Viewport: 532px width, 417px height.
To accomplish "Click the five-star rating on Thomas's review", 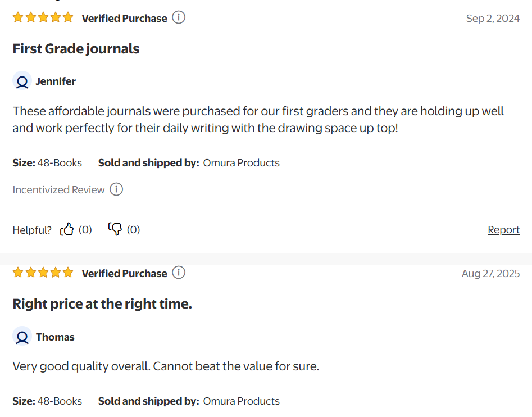I will pyautogui.click(x=43, y=273).
